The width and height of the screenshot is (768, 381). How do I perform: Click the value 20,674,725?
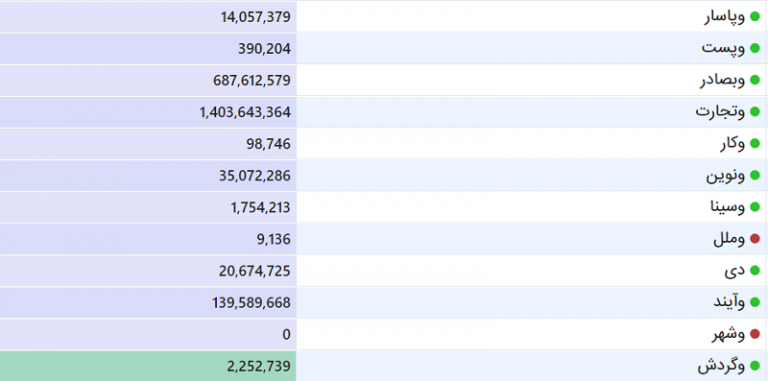[255, 270]
